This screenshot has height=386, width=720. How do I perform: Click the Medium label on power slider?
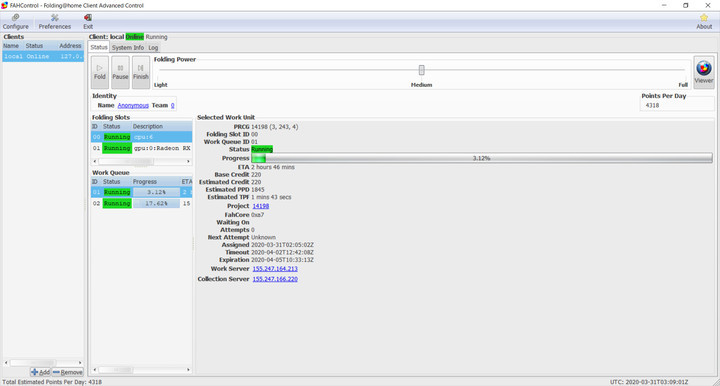422,85
